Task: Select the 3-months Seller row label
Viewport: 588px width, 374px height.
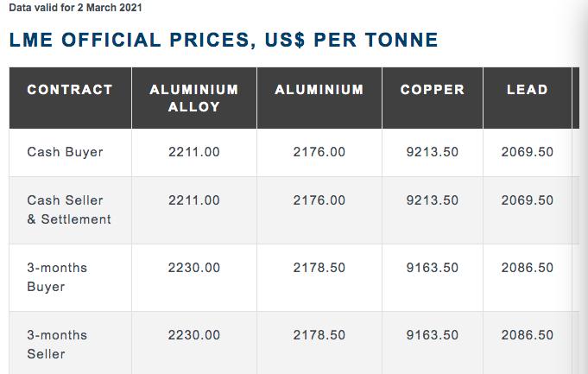Action: (x=57, y=345)
